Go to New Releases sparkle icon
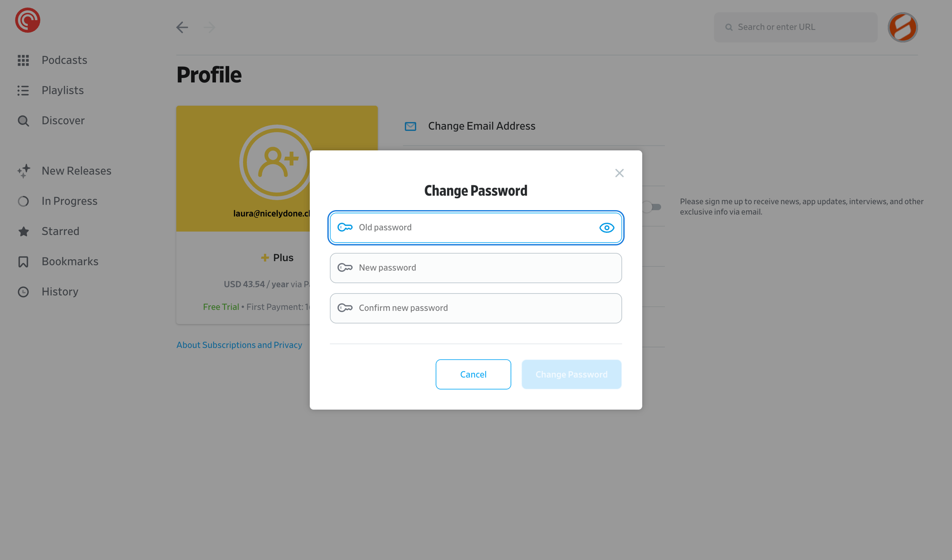The image size is (952, 560). 23,171
